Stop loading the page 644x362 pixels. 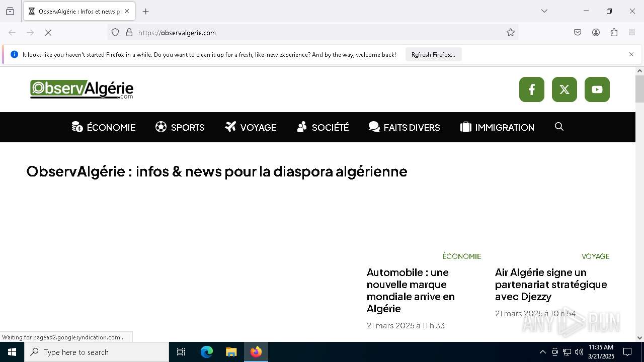(x=48, y=33)
